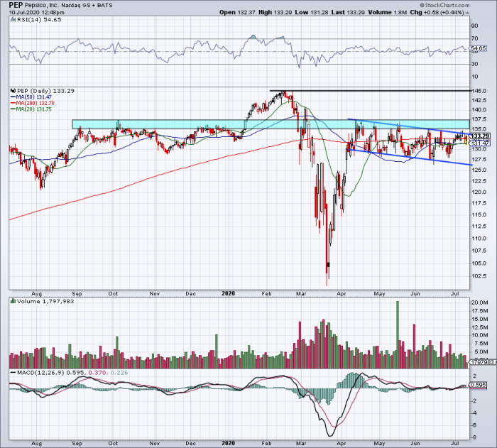
Task: Click the cyan resistance zone rectangle
Action: click(x=271, y=124)
